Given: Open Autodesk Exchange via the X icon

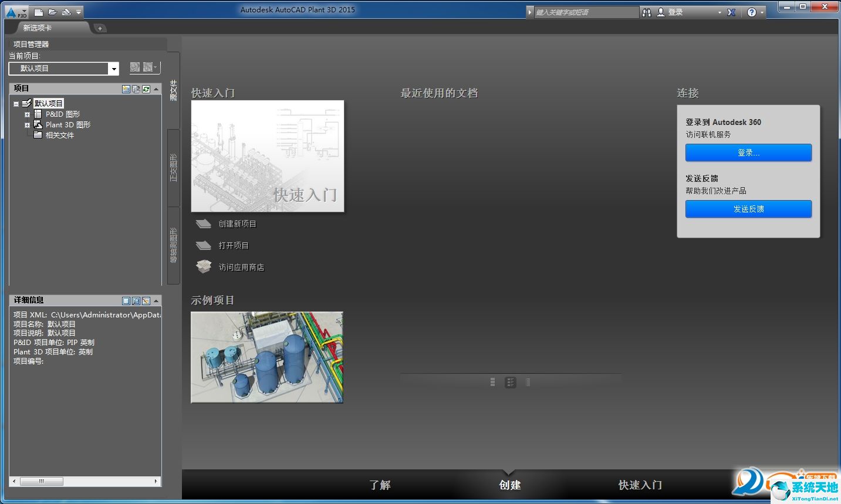Looking at the screenshot, I should [x=731, y=12].
